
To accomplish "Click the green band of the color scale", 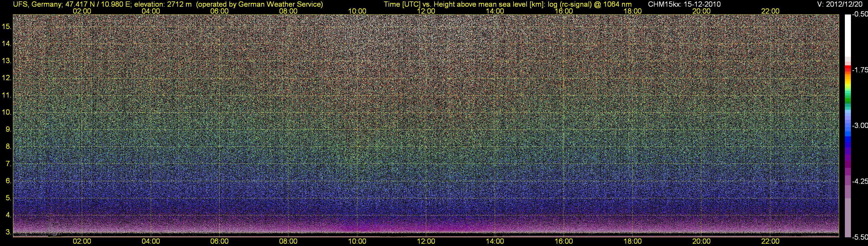I will click(x=848, y=100).
